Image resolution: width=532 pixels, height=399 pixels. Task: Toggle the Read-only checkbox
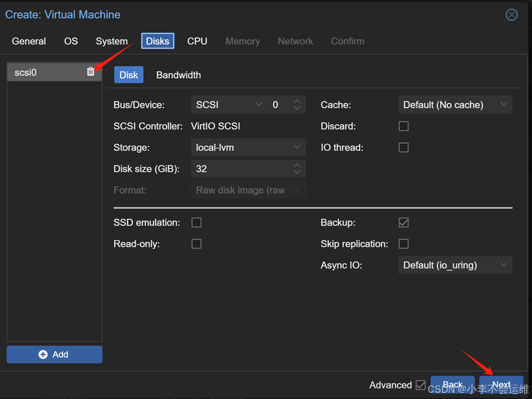pyautogui.click(x=197, y=244)
